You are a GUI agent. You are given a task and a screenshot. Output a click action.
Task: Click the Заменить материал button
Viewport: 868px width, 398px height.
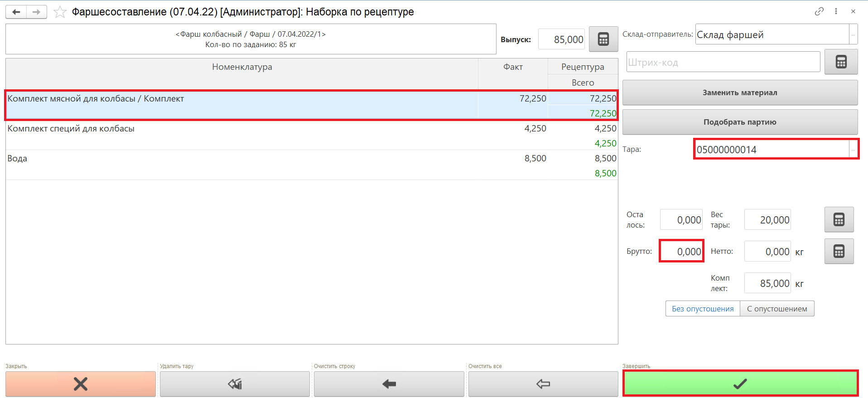point(739,92)
